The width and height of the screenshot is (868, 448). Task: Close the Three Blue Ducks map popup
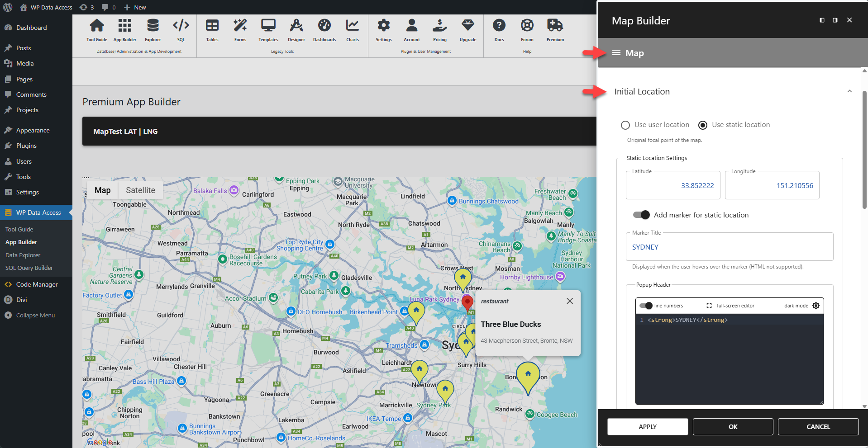(x=570, y=301)
